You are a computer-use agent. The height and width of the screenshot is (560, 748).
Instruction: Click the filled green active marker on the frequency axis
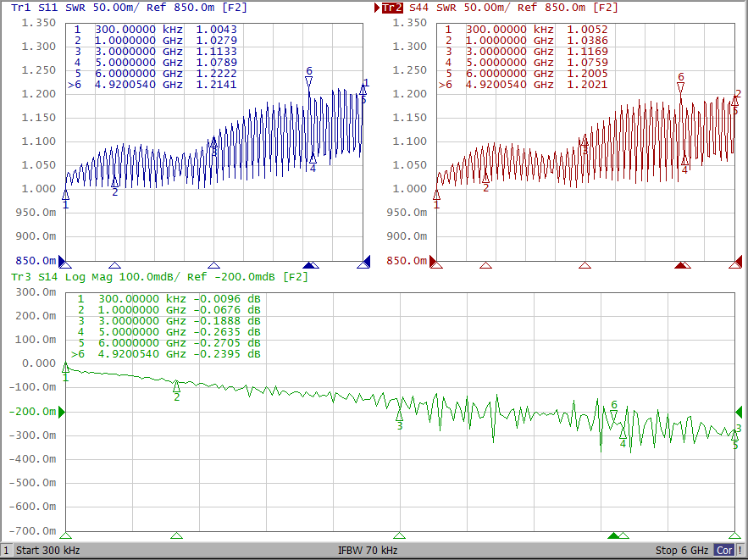[x=613, y=535]
